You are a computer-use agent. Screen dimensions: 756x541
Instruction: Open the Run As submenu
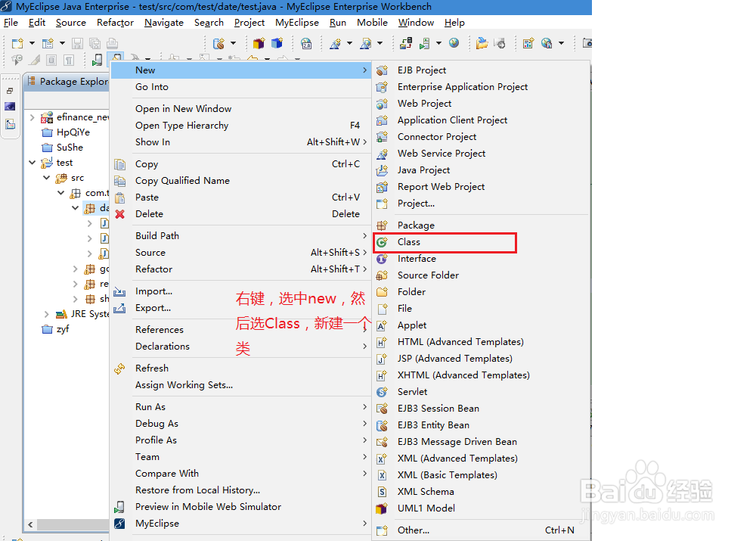(x=241, y=407)
